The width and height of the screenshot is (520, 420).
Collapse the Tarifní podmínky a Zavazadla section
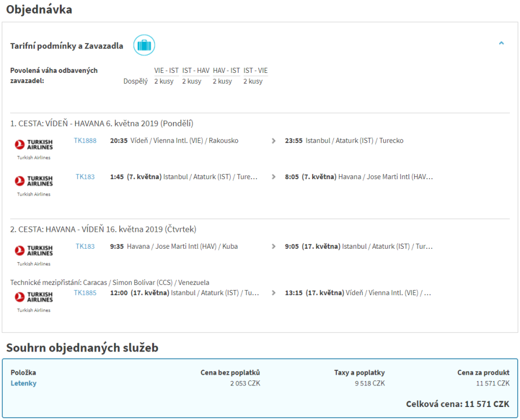(501, 43)
